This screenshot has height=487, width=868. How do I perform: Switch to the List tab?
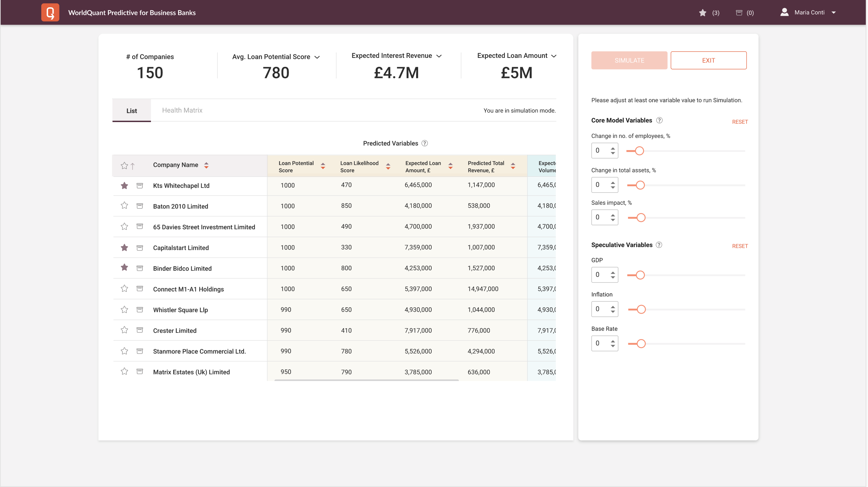(132, 111)
